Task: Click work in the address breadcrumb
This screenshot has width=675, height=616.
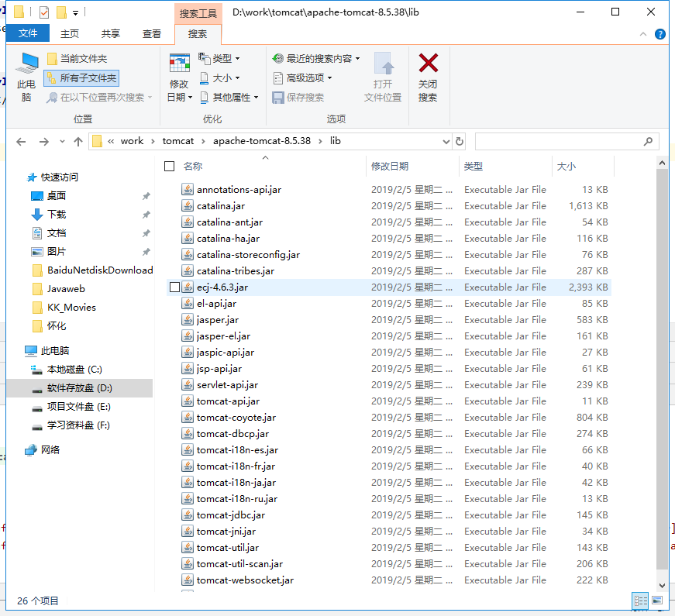Action: 133,141
